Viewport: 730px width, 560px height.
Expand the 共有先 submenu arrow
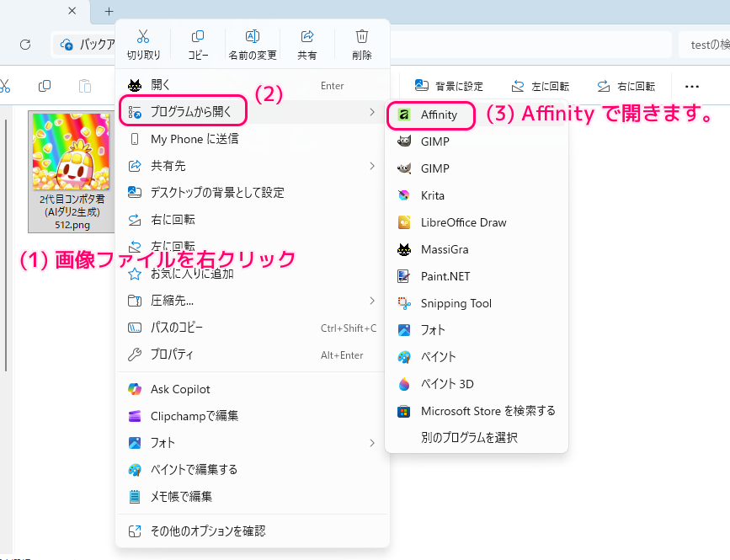372,165
